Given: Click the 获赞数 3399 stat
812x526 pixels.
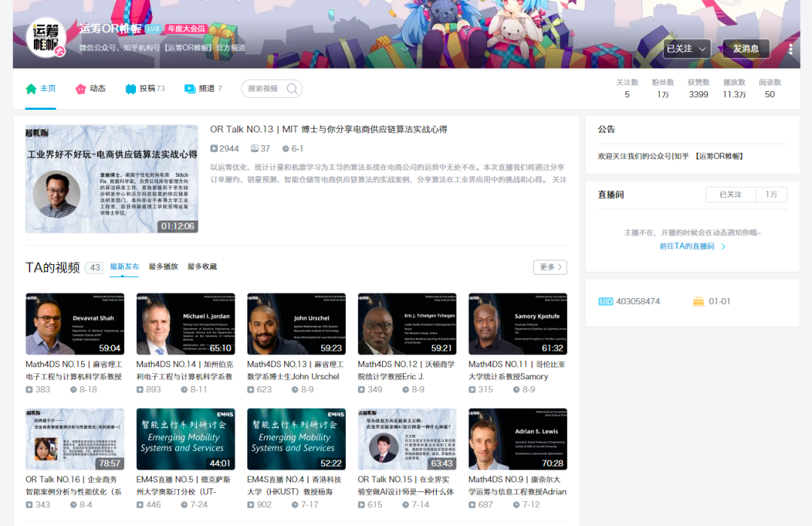Looking at the screenshot, I should pos(698,89).
